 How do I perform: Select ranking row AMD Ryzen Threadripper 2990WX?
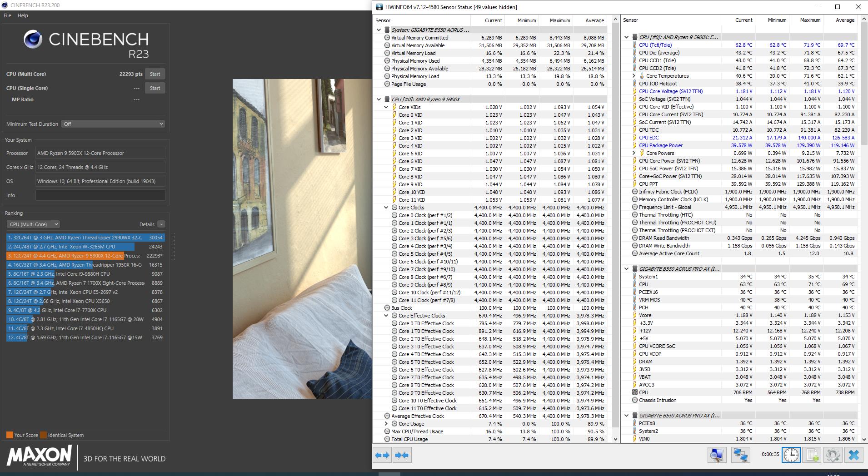coord(85,238)
